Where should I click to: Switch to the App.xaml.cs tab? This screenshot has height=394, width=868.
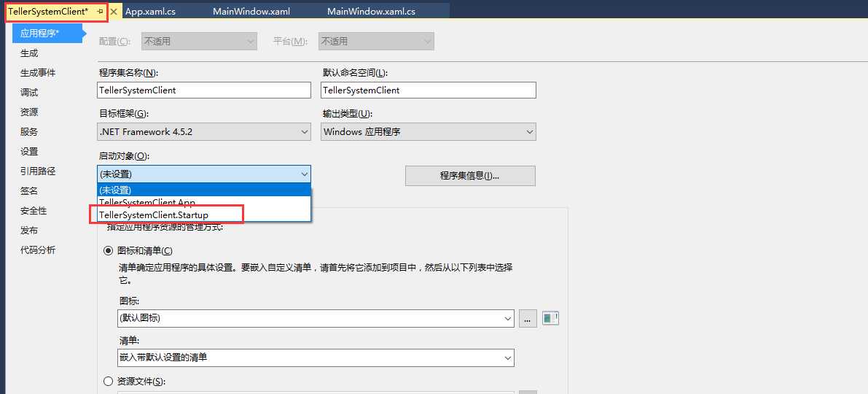(151, 11)
